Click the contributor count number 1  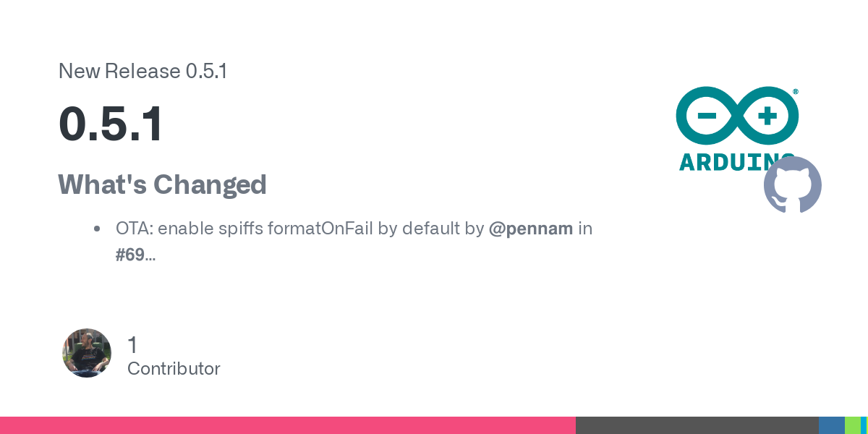[x=132, y=345]
